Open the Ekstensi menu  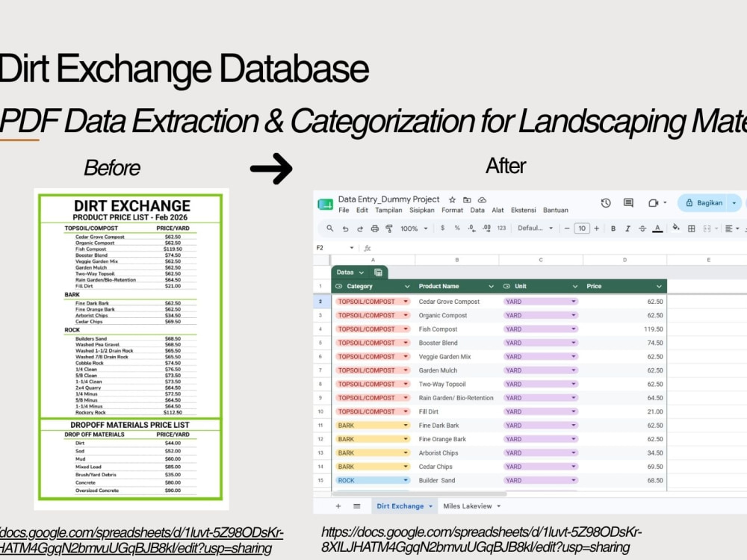523,210
